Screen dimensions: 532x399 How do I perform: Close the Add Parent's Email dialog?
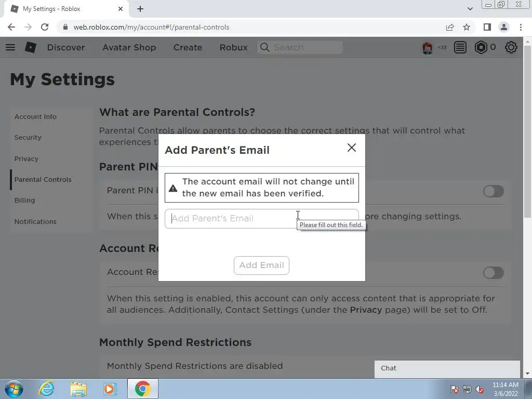[352, 148]
